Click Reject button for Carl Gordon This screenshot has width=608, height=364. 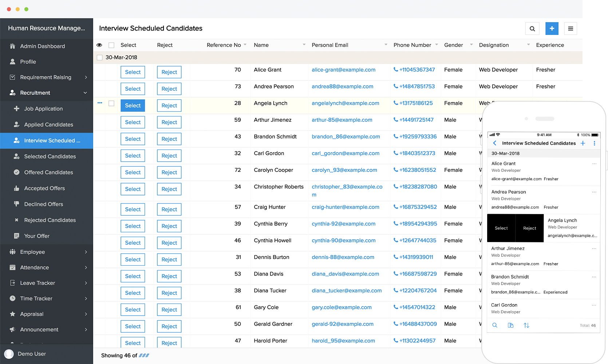(x=169, y=156)
